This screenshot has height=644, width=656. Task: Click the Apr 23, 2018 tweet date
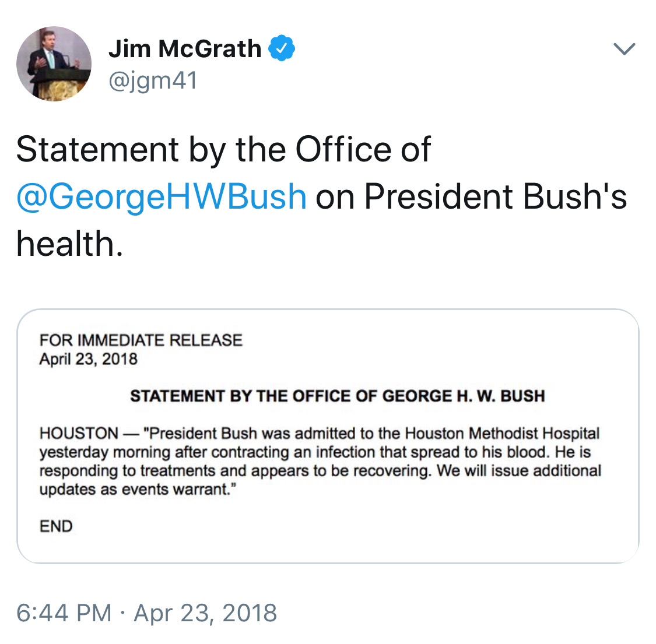(205, 613)
